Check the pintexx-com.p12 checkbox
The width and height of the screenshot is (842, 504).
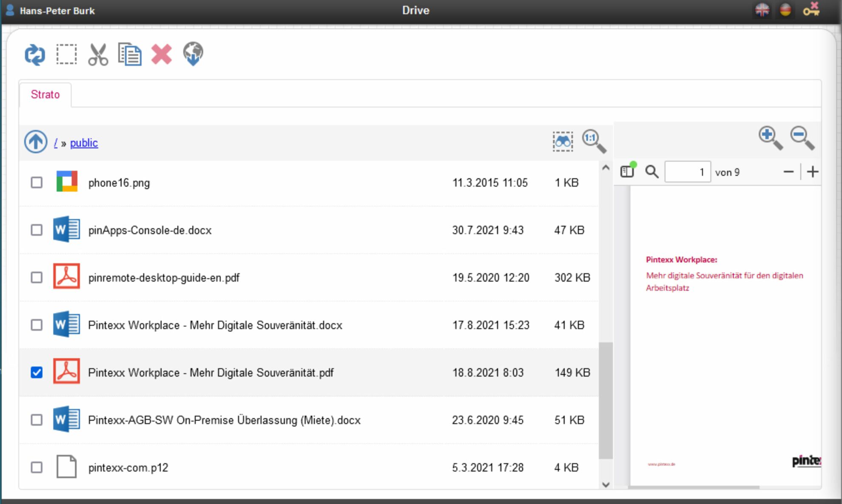click(37, 467)
